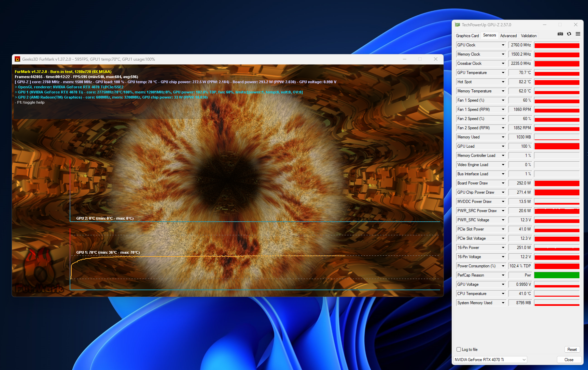This screenshot has height=370, width=588.
Task: Expand the Crossbar Clock sensor dropdown
Action: tap(503, 63)
